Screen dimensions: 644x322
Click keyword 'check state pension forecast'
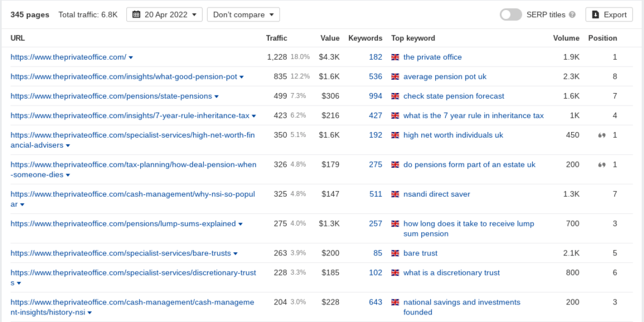point(454,96)
